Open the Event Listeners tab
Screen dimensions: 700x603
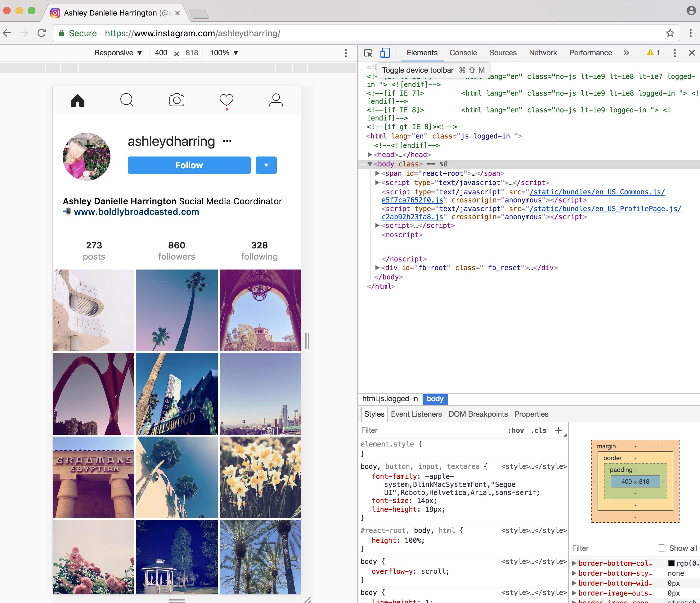[416, 414]
